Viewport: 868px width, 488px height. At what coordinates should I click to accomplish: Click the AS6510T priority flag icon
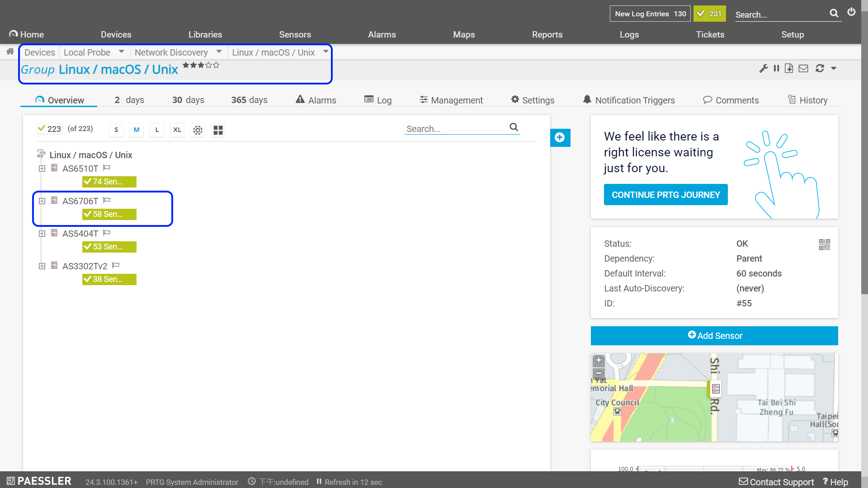click(107, 168)
